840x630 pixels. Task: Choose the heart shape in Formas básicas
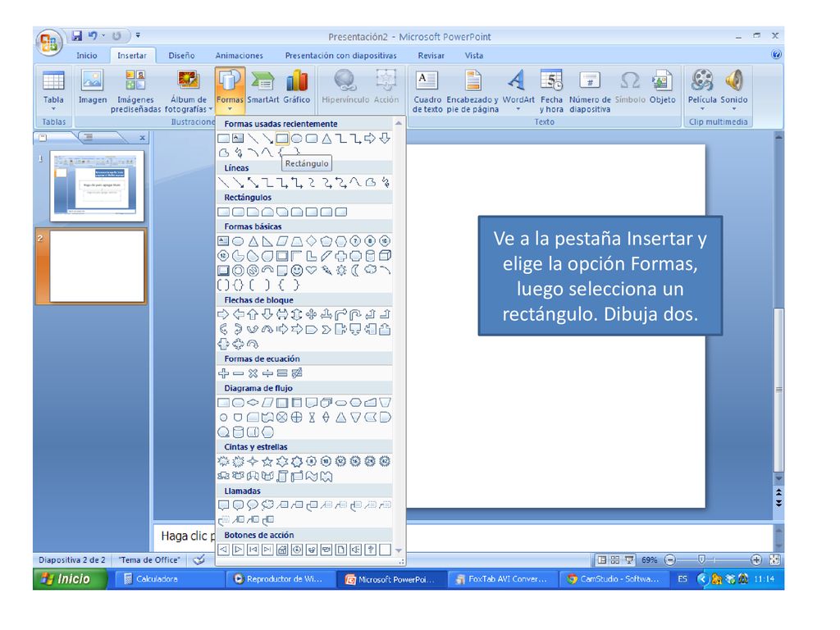click(x=311, y=271)
